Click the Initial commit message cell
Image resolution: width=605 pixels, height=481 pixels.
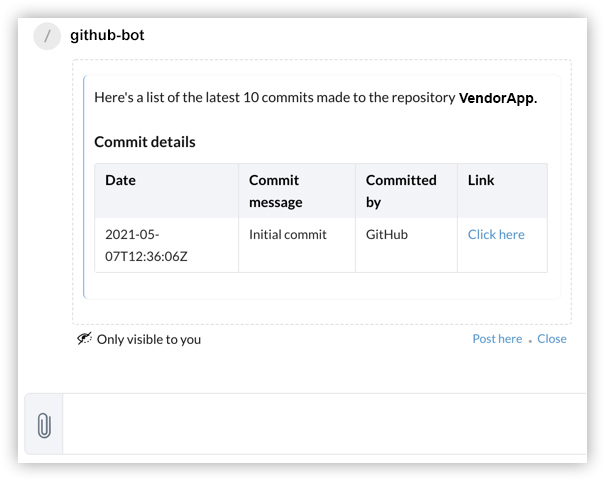click(287, 235)
